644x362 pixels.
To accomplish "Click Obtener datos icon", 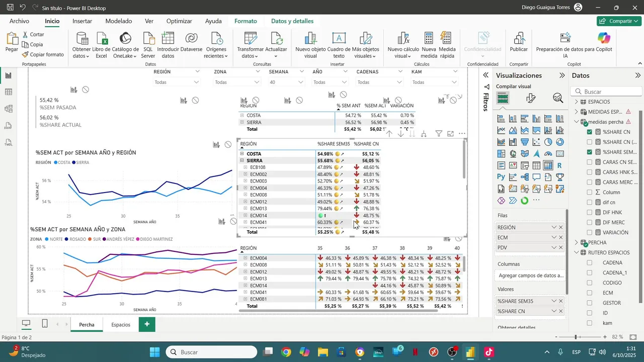I will (x=82, y=38).
